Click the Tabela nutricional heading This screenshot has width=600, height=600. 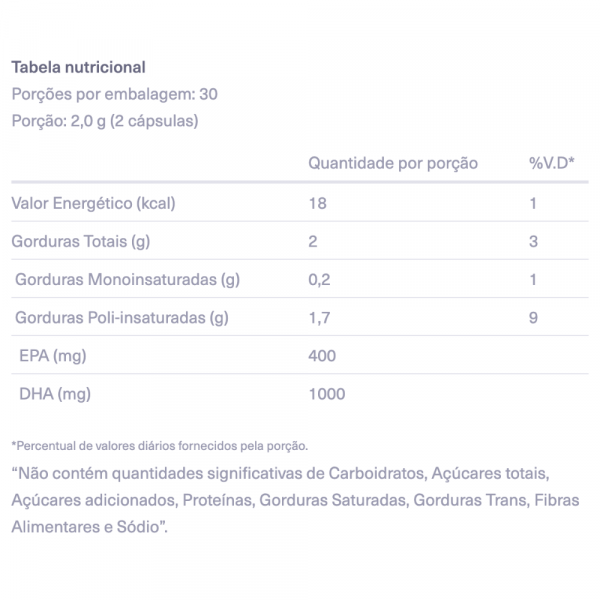78,67
